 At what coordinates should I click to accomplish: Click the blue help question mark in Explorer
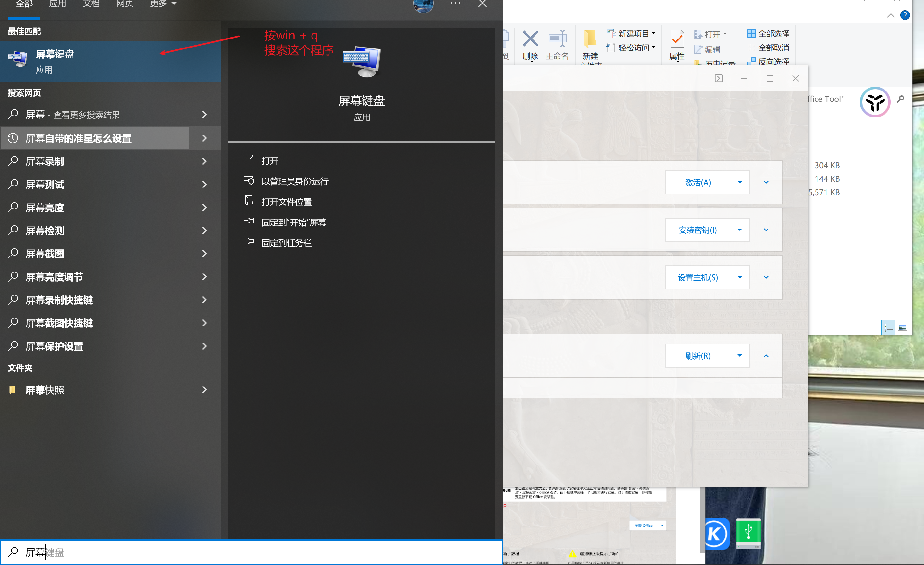point(905,15)
